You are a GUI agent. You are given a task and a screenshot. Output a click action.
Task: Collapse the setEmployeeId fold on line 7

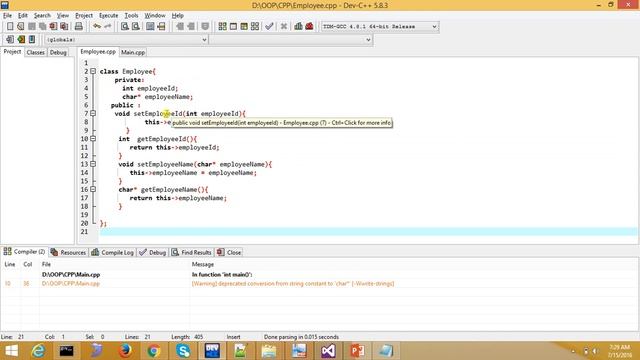pyautogui.click(x=93, y=113)
